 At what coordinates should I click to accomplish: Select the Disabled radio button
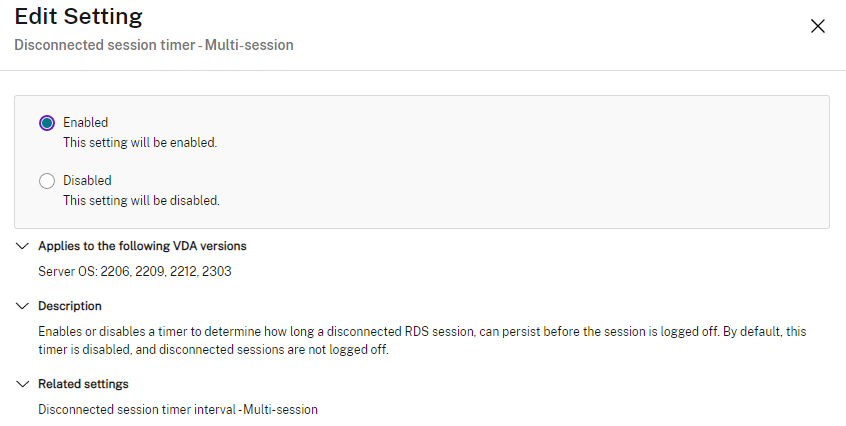point(47,181)
